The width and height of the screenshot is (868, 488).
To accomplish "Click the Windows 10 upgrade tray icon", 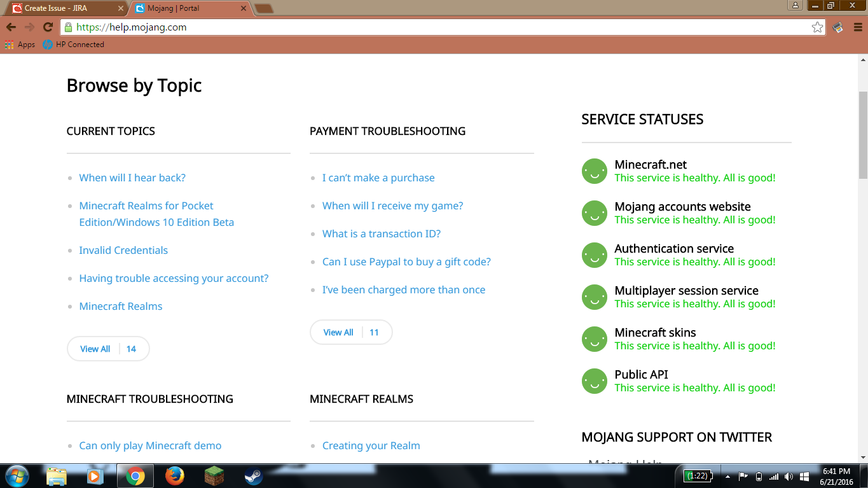I will coord(804,477).
